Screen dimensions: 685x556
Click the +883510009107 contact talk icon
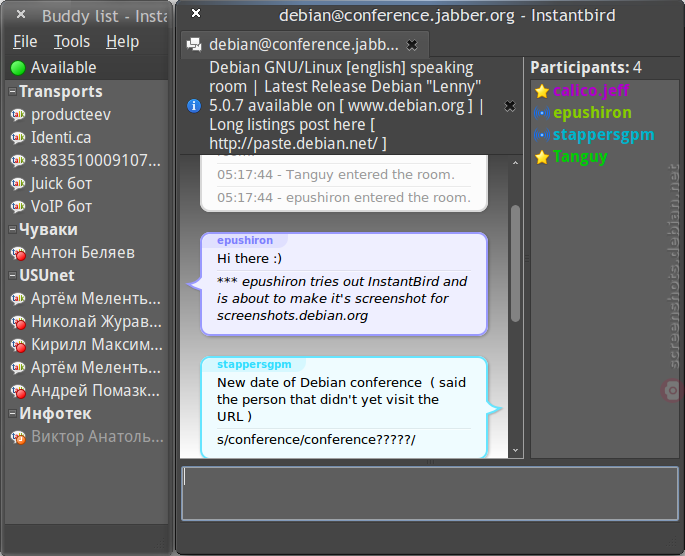pos(18,161)
